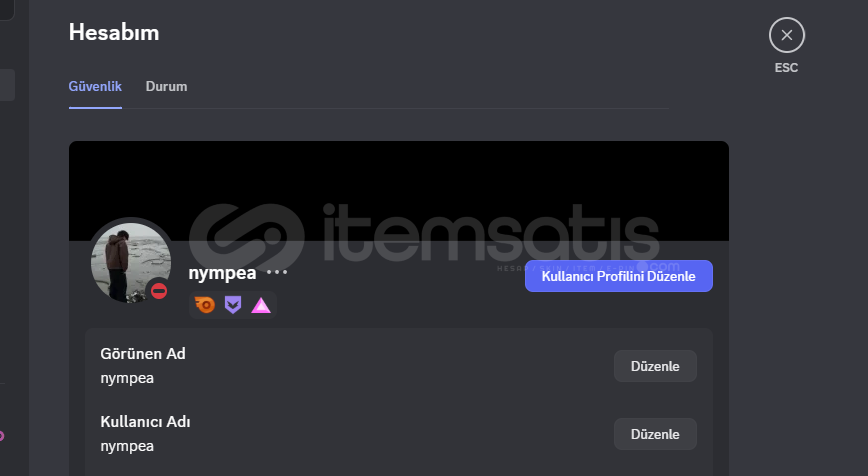Viewport: 868px width, 476px height.
Task: Click the nympea profile avatar picture
Action: click(131, 262)
